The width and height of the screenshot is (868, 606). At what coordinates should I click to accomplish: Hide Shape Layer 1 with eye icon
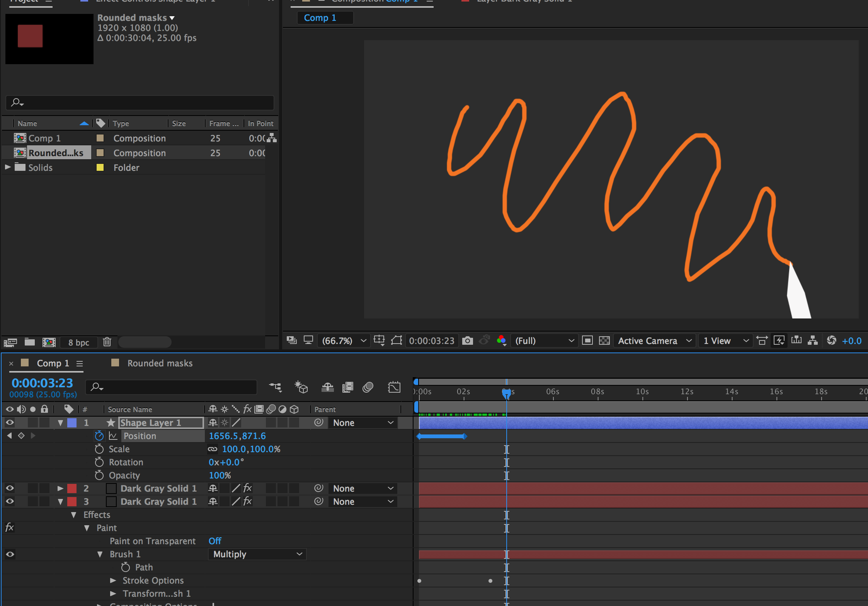(10, 423)
